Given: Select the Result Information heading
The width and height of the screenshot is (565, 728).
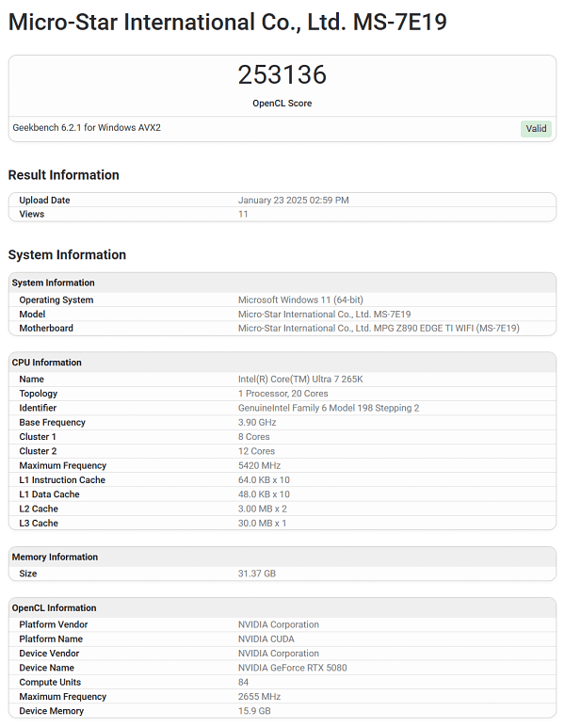Looking at the screenshot, I should click(63, 175).
